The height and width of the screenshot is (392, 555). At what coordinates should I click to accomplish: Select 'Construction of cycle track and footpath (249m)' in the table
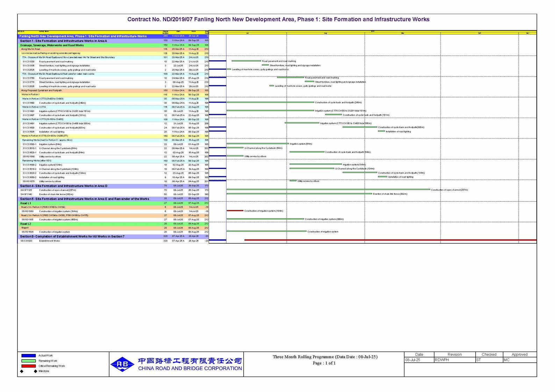(x=62, y=103)
